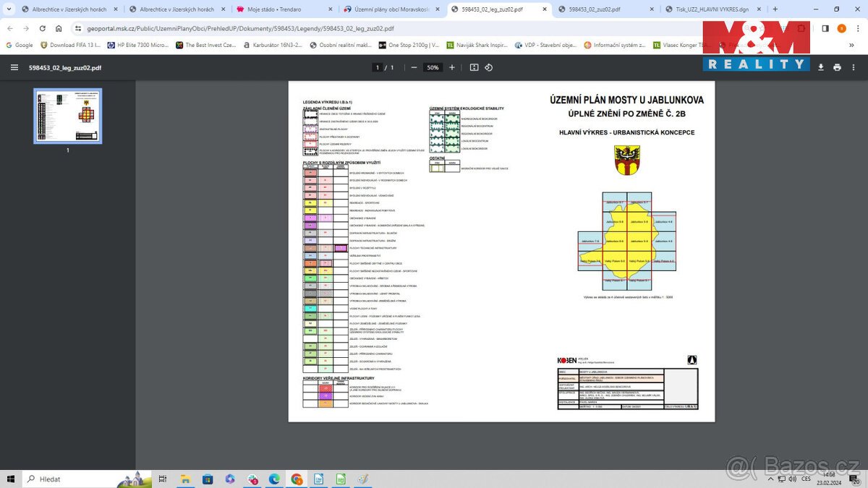
Task: Open a new browser tab
Action: 775,9
